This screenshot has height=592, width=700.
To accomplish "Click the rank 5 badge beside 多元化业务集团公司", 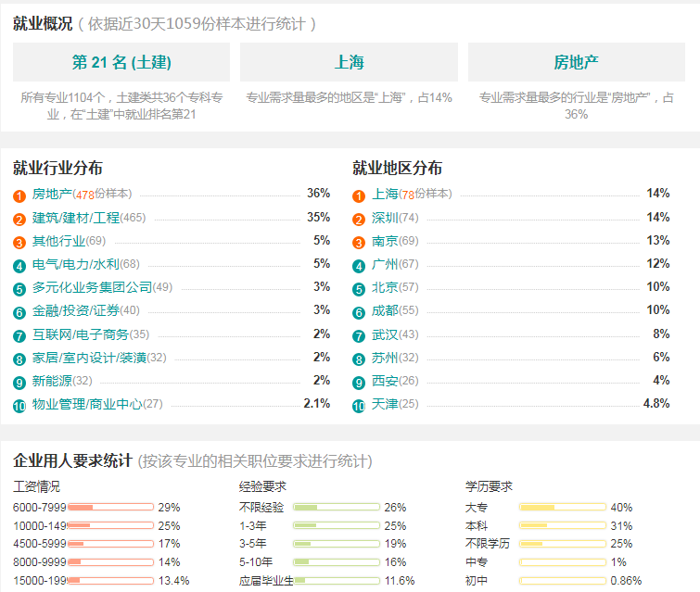I will (19, 290).
